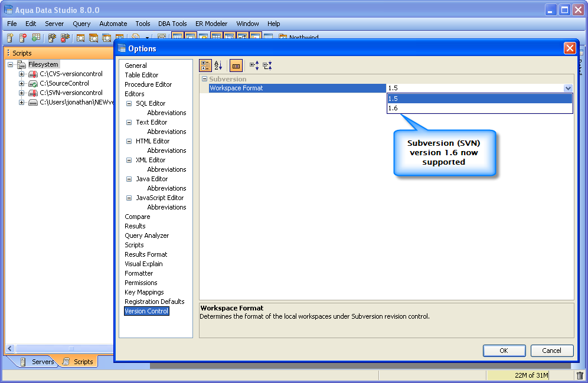Click Cancel in the Options dialog

[552, 351]
